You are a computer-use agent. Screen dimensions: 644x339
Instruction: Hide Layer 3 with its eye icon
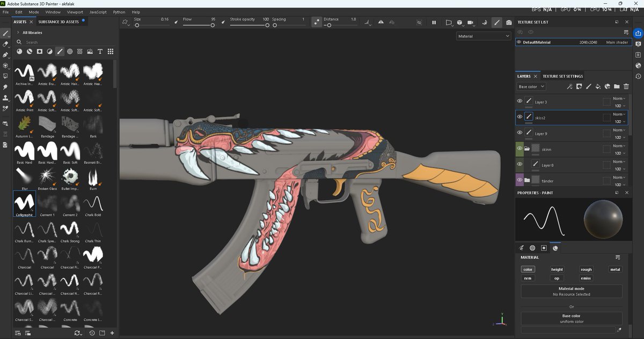coord(519,101)
